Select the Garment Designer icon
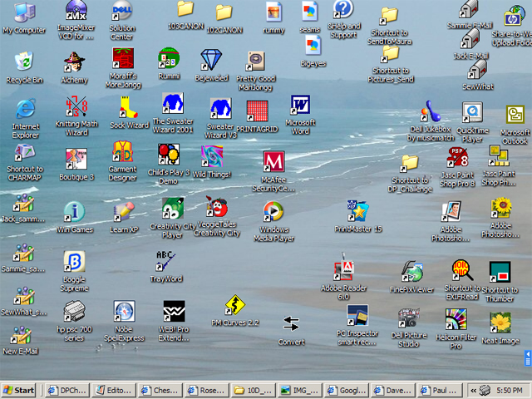Image resolution: width=532 pixels, height=399 pixels. coord(123,151)
